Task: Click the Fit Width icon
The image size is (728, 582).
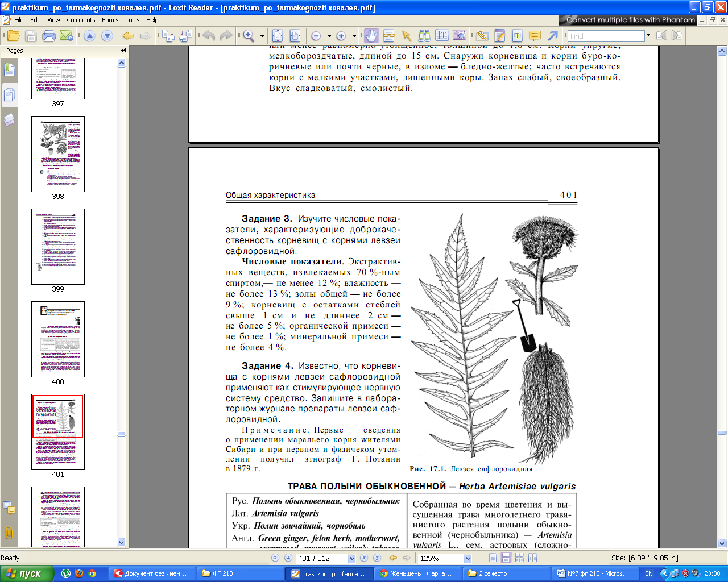Action: (295, 36)
